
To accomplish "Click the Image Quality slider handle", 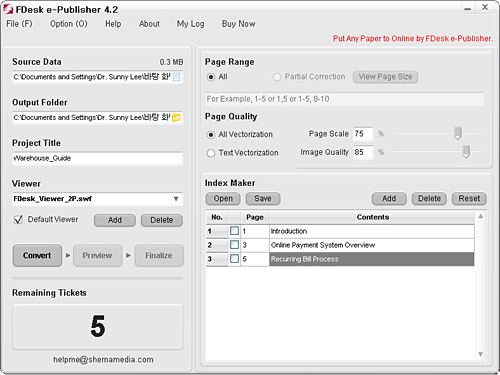I will point(466,152).
